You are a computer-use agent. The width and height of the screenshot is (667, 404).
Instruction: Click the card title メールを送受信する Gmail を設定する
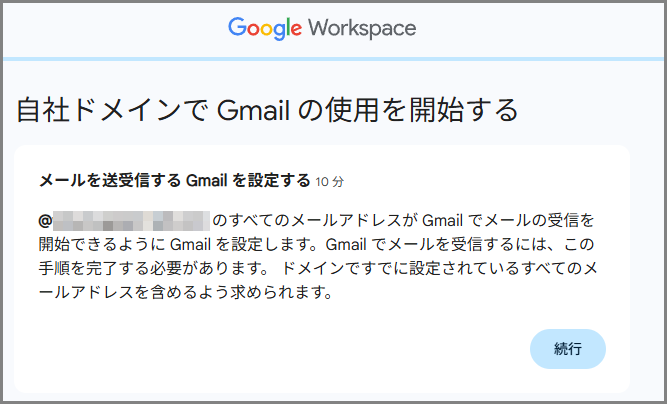pos(174,181)
